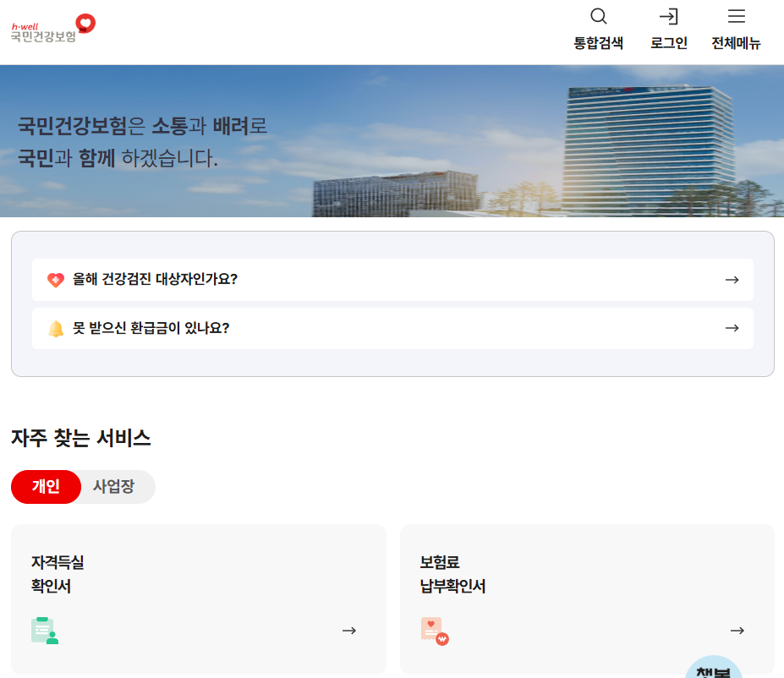Open 보험료 납부확인서 service card

pyautogui.click(x=587, y=599)
